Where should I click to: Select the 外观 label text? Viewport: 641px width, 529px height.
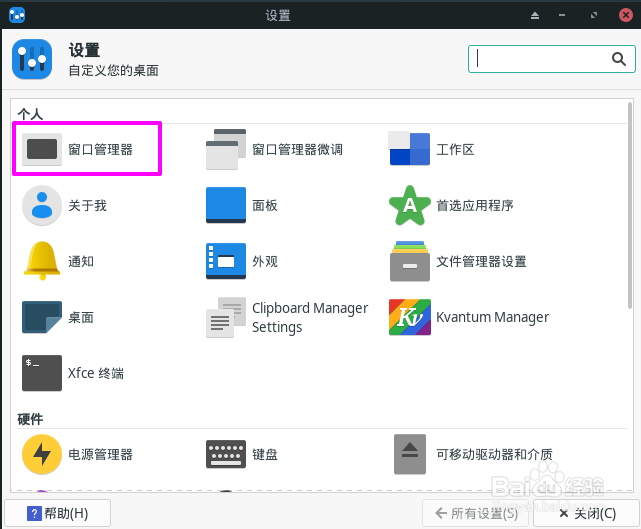click(265, 261)
